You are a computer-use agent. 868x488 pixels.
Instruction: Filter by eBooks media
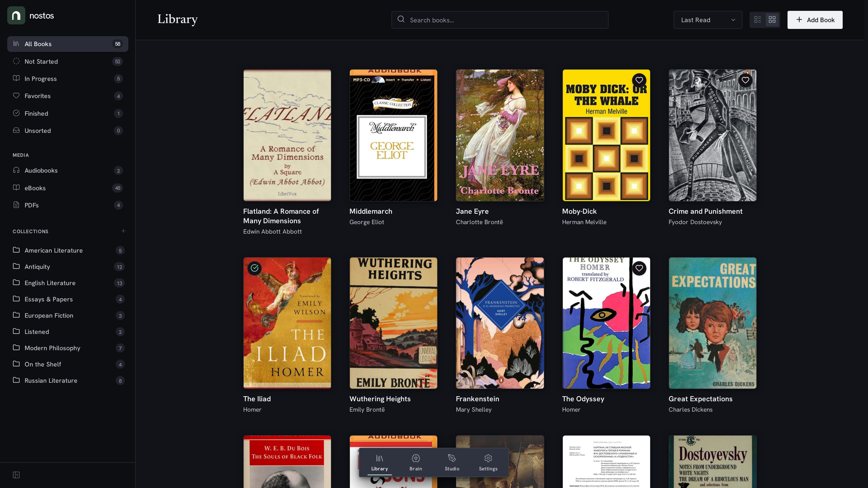[68, 188]
